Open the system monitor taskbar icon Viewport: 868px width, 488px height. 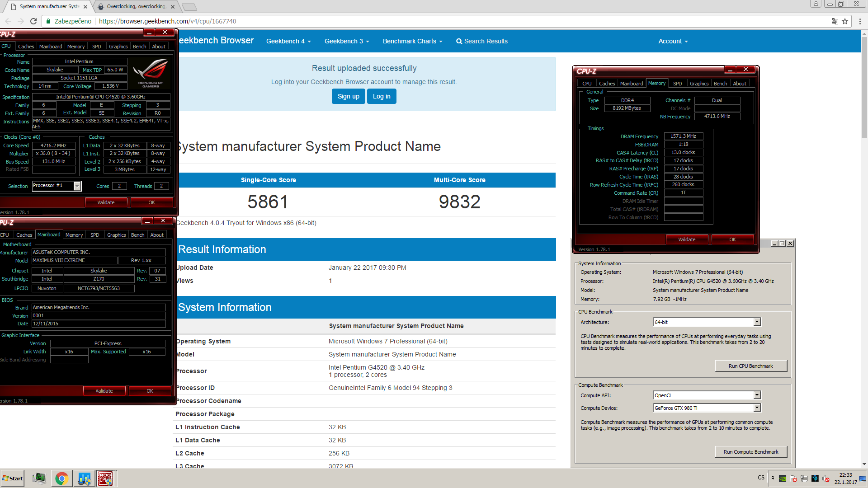tap(39, 479)
